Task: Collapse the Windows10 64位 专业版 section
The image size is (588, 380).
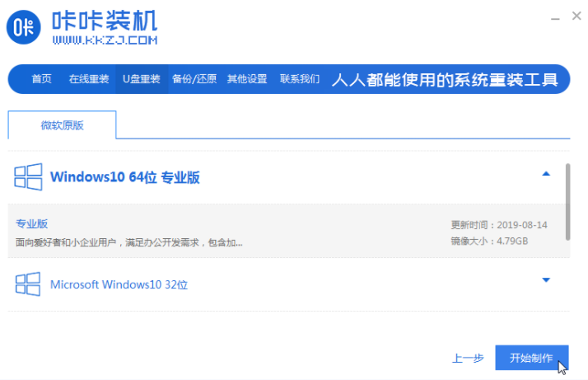Action: (x=545, y=174)
